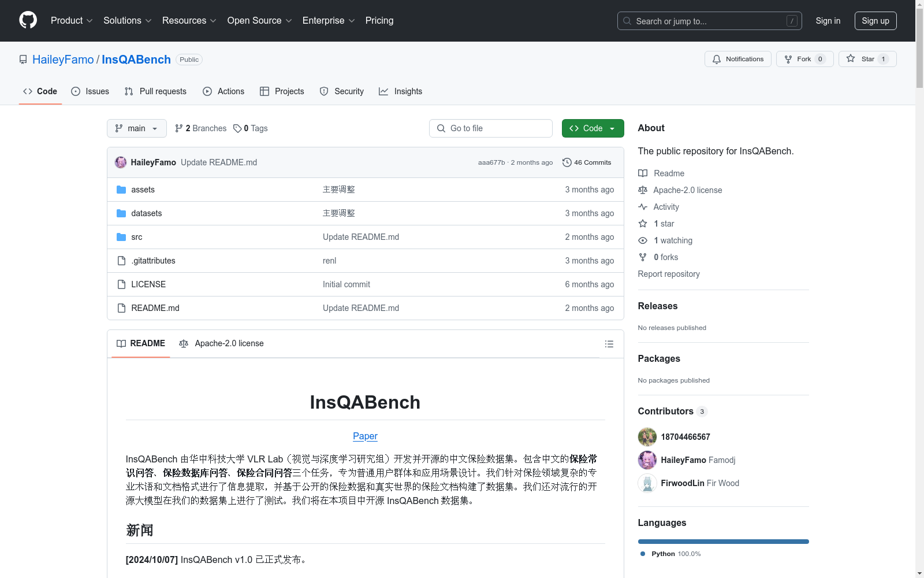Select the Code tab
The height and width of the screenshot is (578, 924).
click(x=40, y=91)
